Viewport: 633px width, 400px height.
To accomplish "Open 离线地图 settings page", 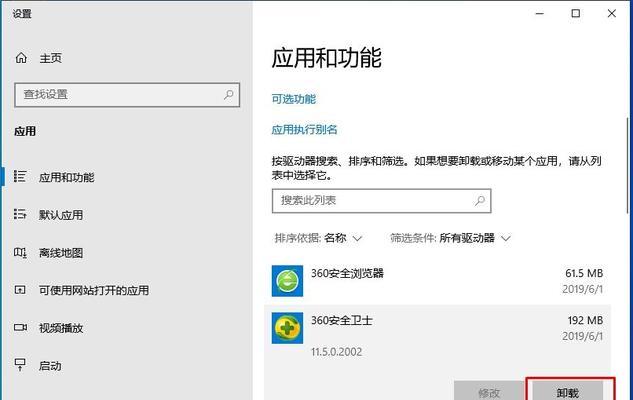I will [61, 253].
